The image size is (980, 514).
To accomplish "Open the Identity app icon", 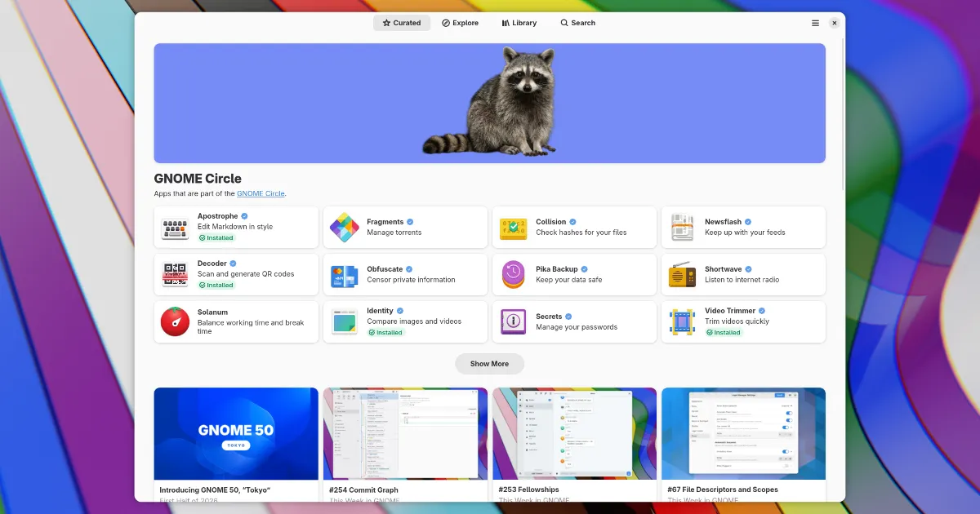I will coord(345,321).
